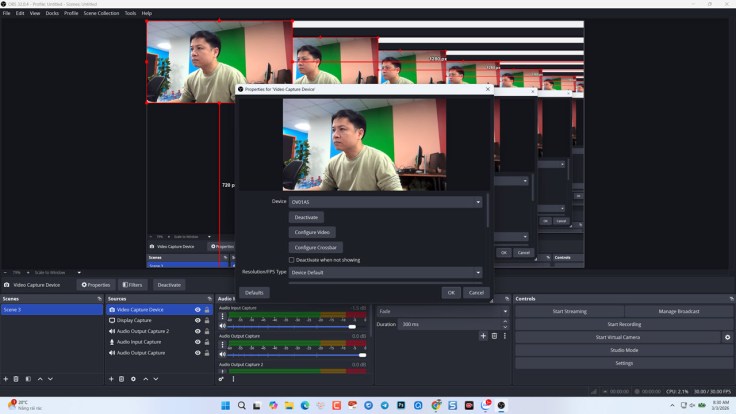736x414 pixels.
Task: Click OK in properties dialog
Action: pos(451,293)
